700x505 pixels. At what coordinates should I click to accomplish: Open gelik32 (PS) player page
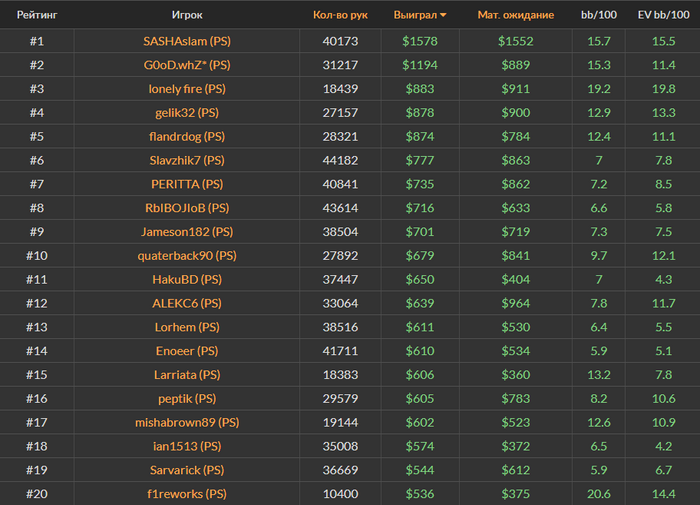coord(187,113)
